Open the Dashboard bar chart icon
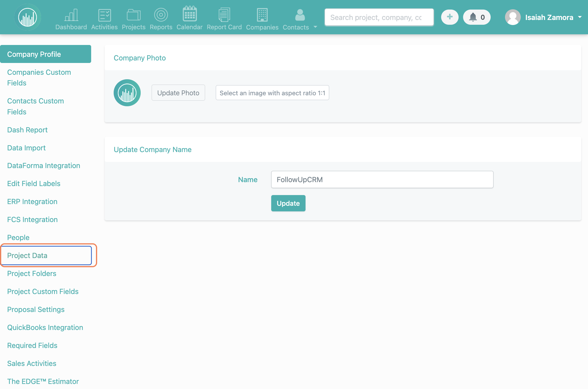The height and width of the screenshot is (389, 588). click(x=71, y=15)
